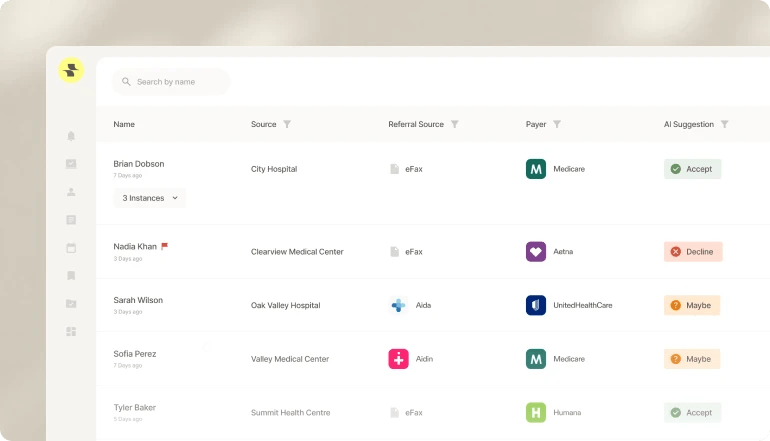This screenshot has height=441, width=770.
Task: Open the checked folder sidebar icon
Action: [x=71, y=303]
